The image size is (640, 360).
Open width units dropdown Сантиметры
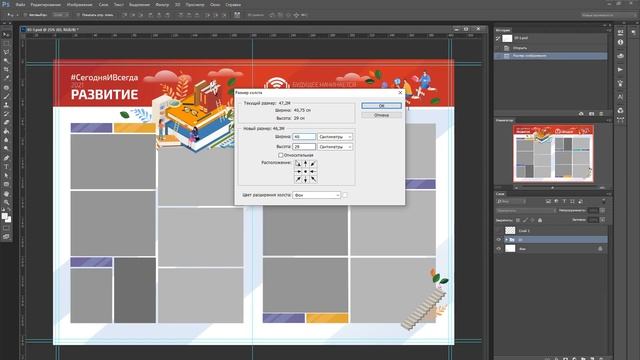(x=335, y=137)
